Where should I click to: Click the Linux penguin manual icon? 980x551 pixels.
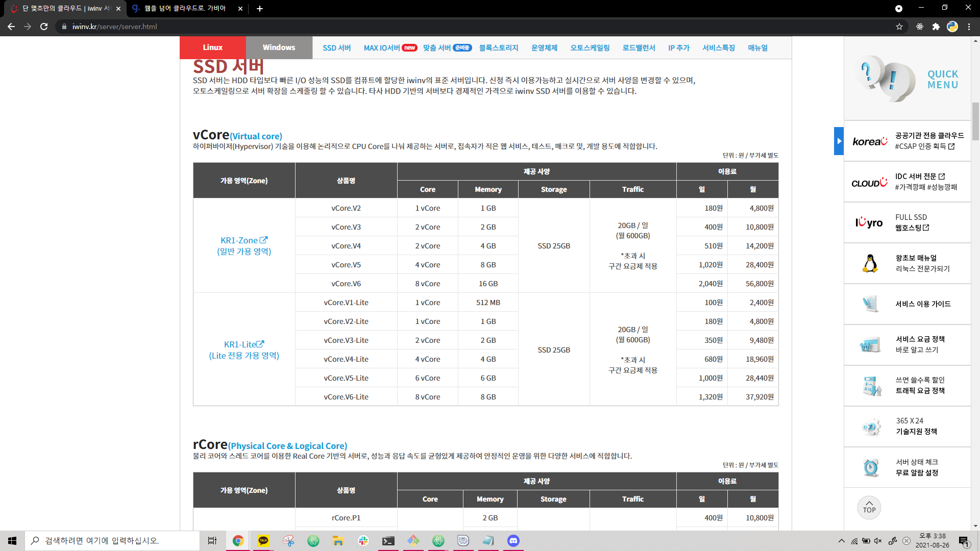click(x=870, y=263)
